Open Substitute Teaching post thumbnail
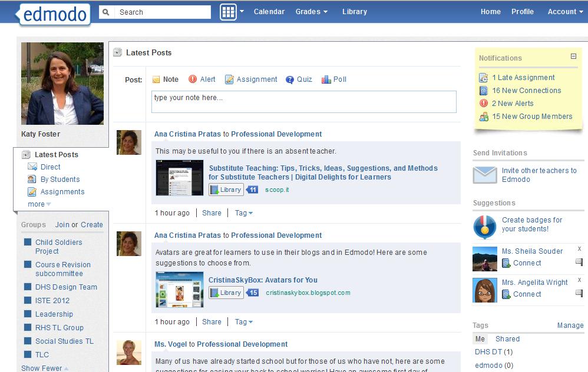The image size is (588, 372). coord(180,178)
